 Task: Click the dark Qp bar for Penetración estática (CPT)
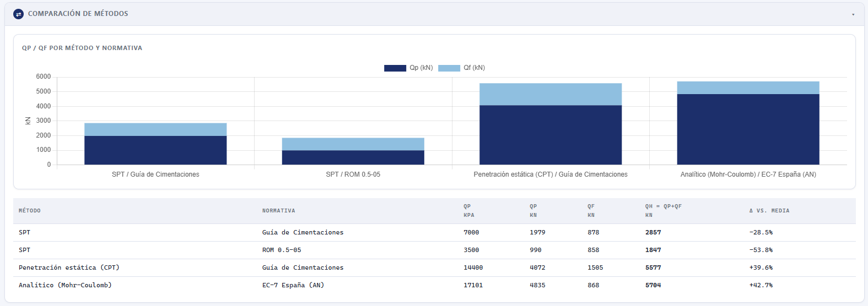(551, 135)
